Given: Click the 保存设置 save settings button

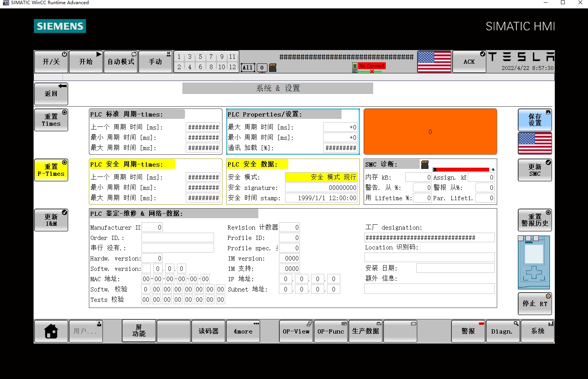Looking at the screenshot, I should coord(535,120).
